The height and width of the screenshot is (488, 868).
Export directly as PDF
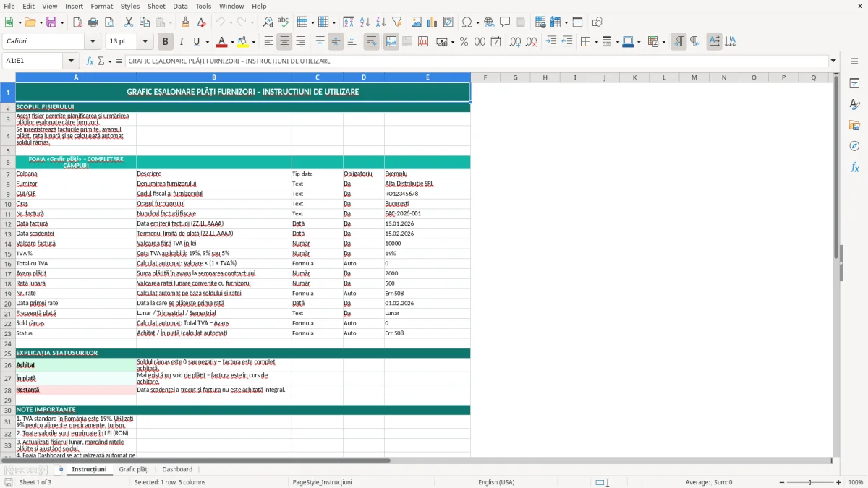coord(78,22)
